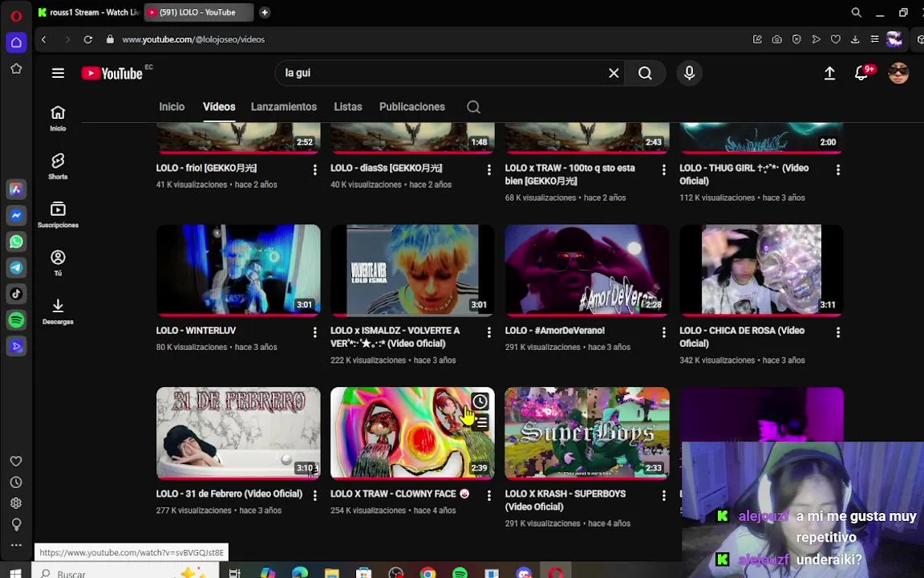Open the sidebar three-dots more menu
The width and height of the screenshot is (924, 578).
[16, 545]
